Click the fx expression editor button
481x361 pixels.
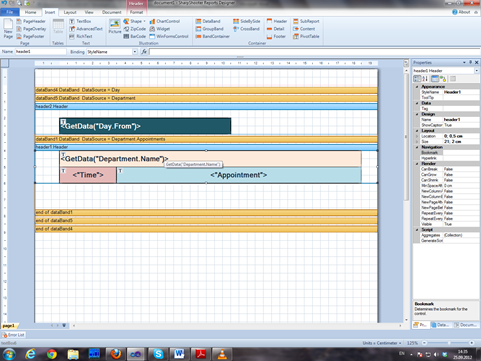click(144, 52)
